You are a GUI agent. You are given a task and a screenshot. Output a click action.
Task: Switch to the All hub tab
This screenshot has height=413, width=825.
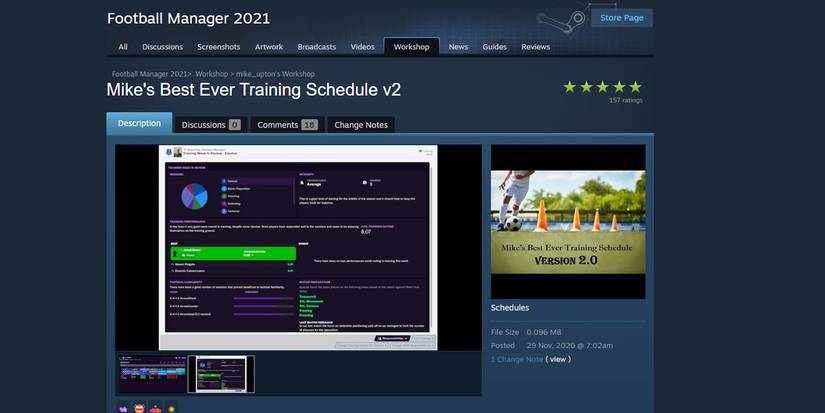click(123, 47)
